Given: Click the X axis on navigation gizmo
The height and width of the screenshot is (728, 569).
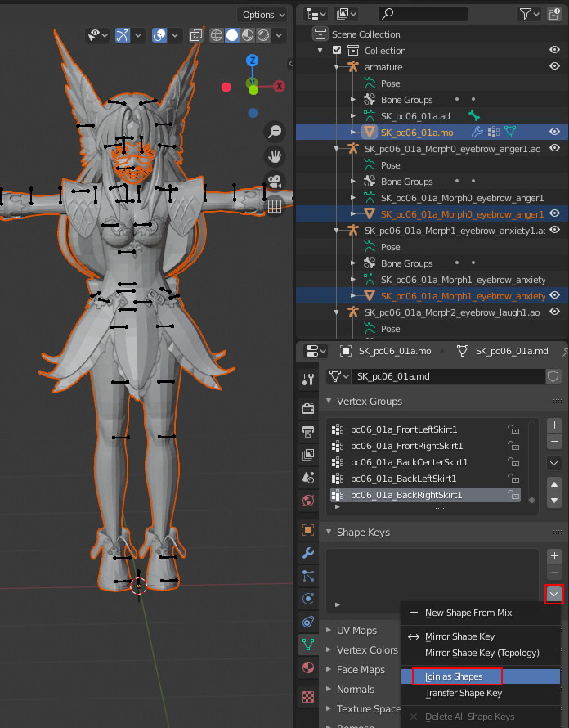Looking at the screenshot, I should [x=279, y=86].
